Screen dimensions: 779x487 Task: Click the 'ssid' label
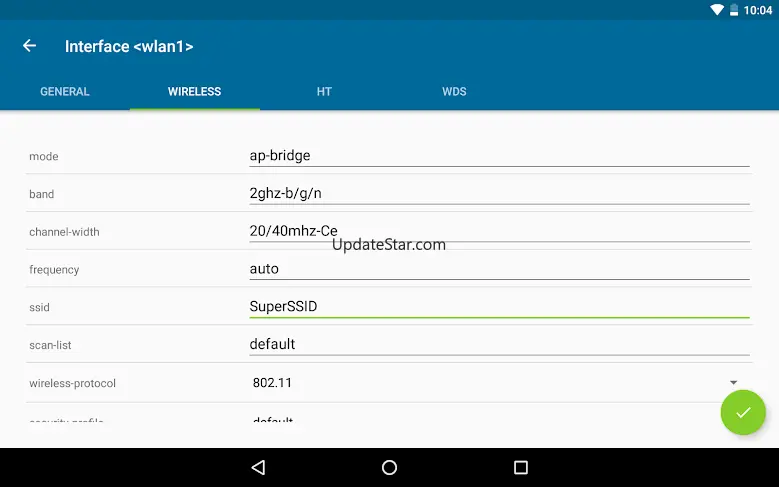tap(39, 308)
